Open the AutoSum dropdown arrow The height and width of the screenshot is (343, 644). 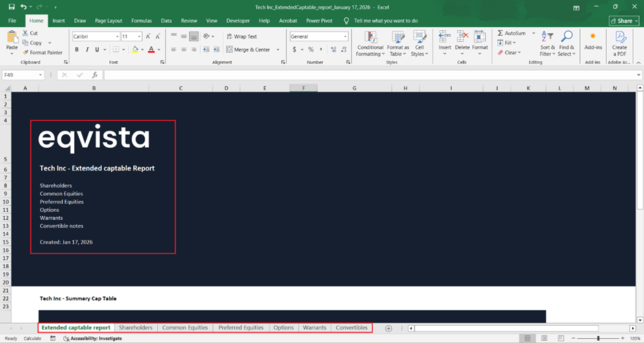click(530, 33)
